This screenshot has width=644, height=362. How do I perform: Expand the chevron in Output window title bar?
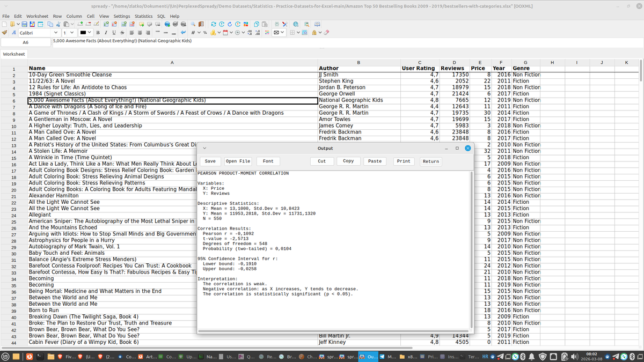pos(204,148)
